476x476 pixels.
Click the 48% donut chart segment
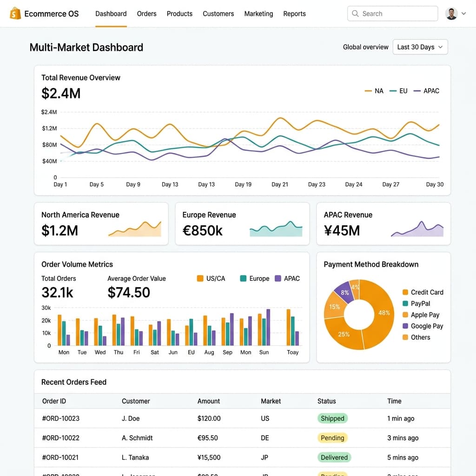pos(383,313)
